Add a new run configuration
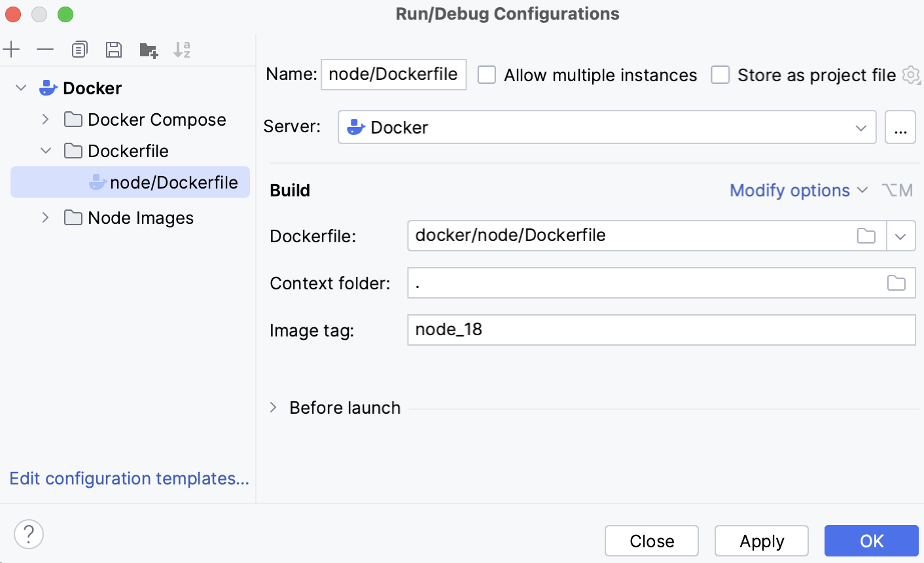Viewport: 924px width, 563px height. coord(12,49)
